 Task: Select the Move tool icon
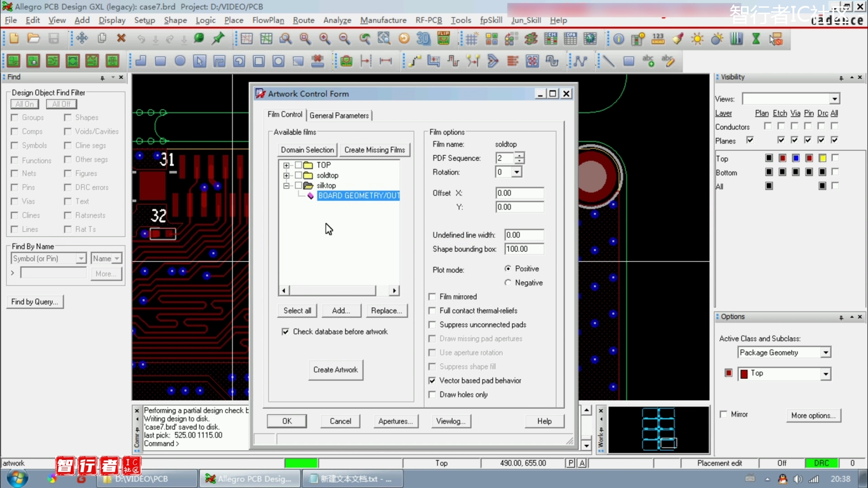click(82, 38)
